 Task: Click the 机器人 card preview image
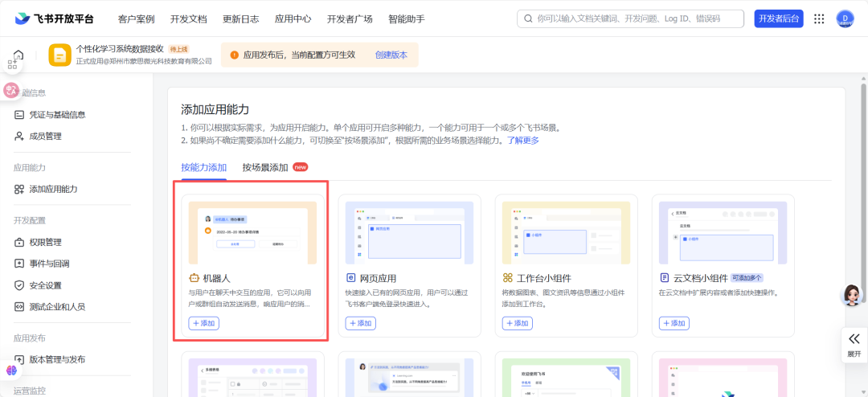[253, 232]
